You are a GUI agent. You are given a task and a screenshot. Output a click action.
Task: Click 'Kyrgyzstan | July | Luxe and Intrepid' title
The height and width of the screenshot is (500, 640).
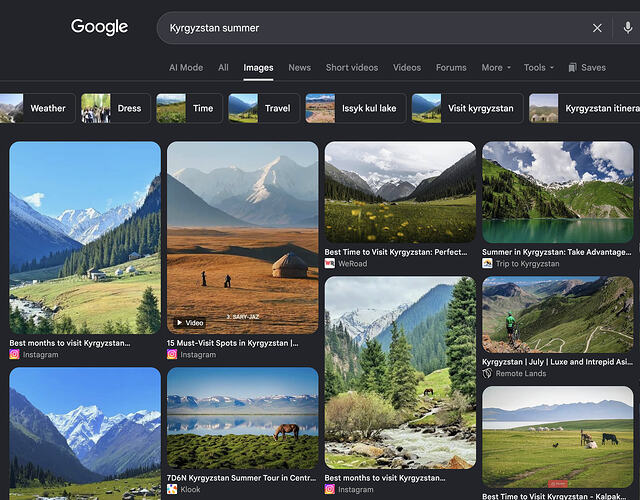pos(557,362)
